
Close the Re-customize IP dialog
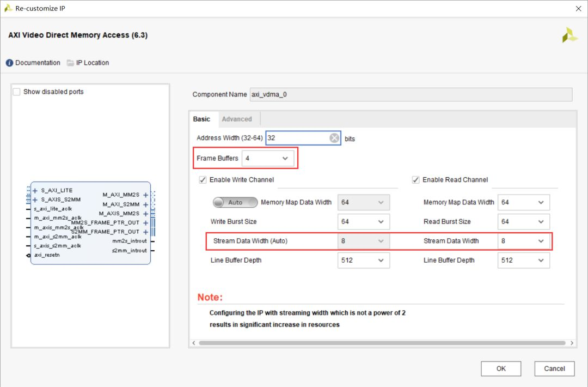(578, 8)
